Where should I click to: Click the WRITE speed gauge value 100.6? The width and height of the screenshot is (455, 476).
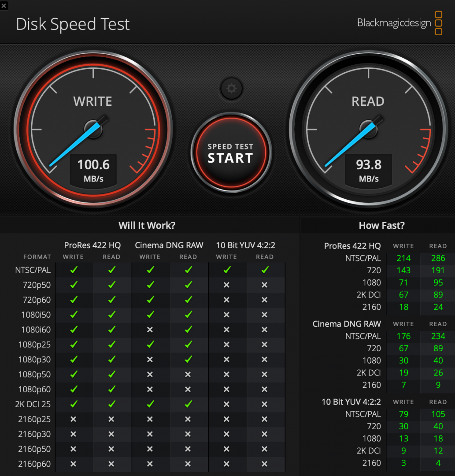[93, 165]
